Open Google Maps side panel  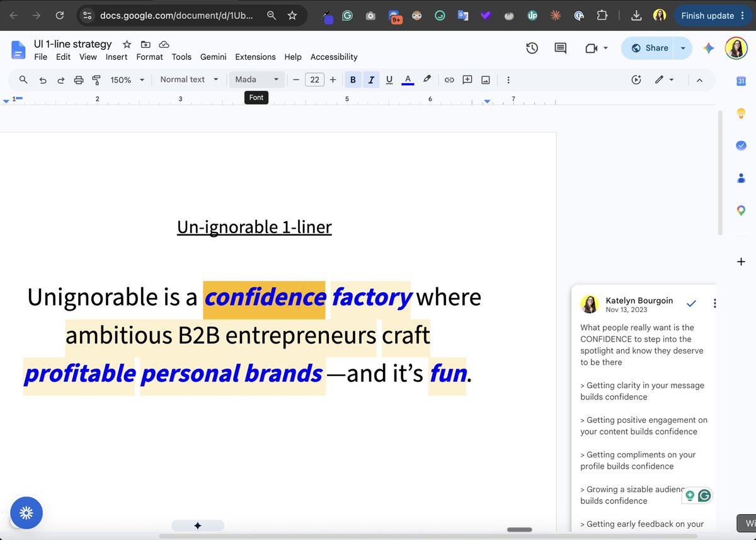point(741,210)
